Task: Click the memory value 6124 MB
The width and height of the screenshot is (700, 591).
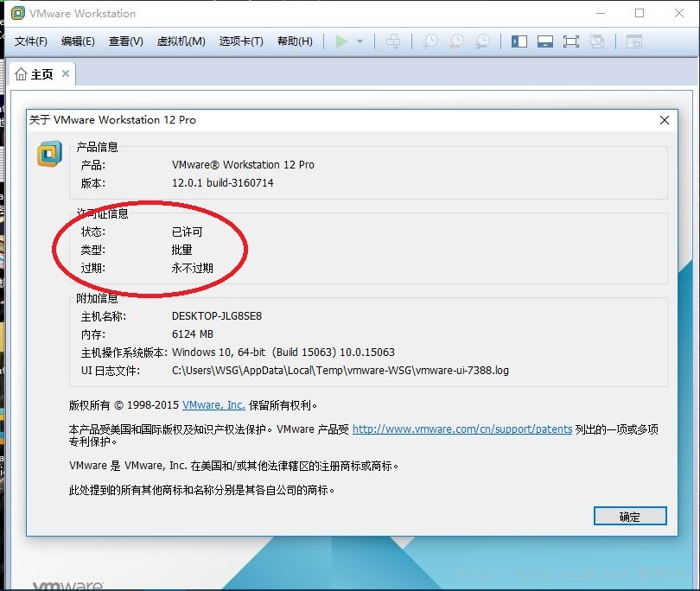Action: (193, 334)
